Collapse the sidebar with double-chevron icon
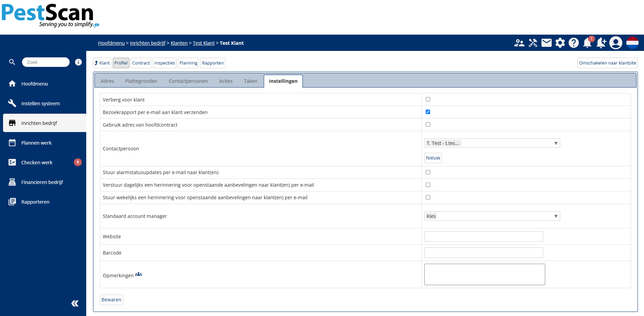This screenshot has height=316, width=644. point(75,303)
